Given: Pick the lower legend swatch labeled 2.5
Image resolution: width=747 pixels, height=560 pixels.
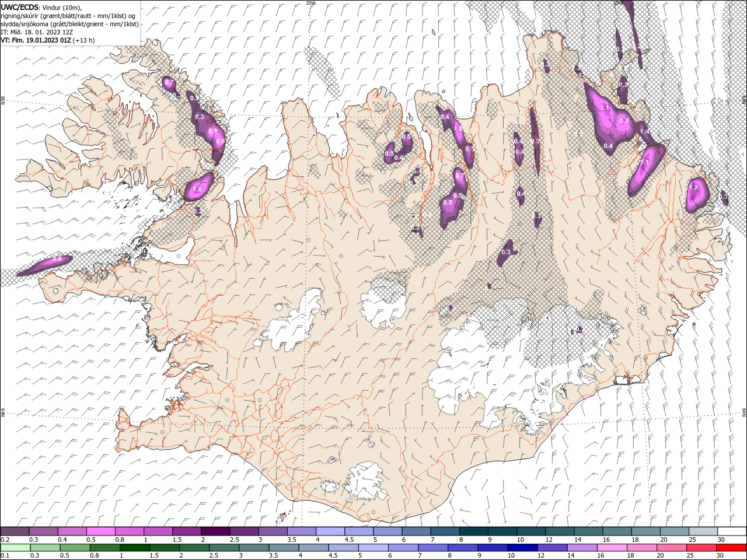Looking at the screenshot, I should [224, 548].
